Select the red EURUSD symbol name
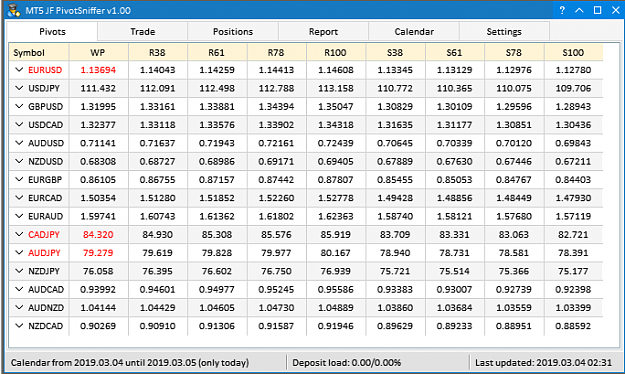 [x=45, y=70]
